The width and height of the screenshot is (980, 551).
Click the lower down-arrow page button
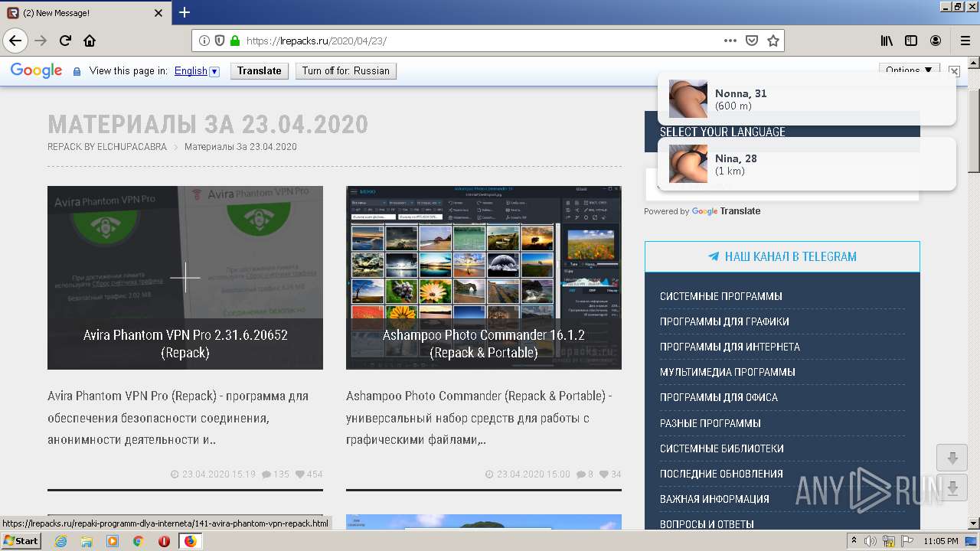[x=952, y=488]
